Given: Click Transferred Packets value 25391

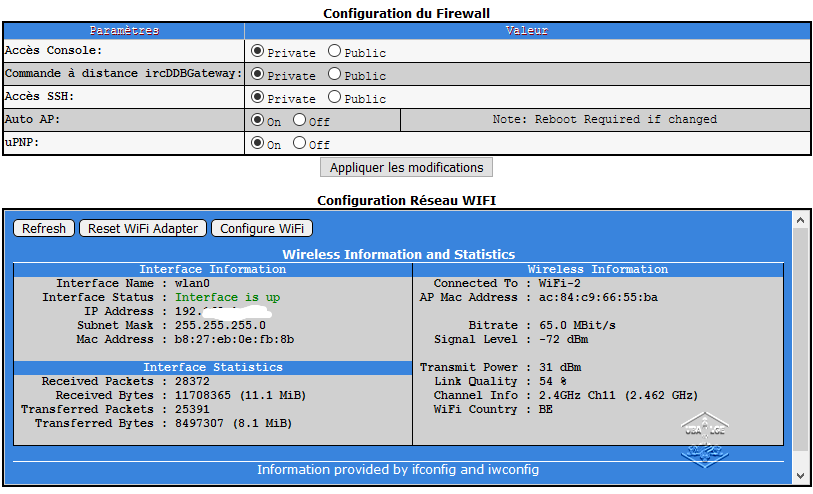Looking at the screenshot, I should [192, 410].
